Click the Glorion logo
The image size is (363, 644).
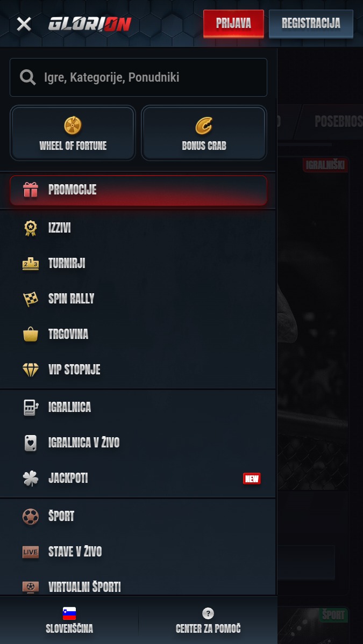click(x=90, y=24)
